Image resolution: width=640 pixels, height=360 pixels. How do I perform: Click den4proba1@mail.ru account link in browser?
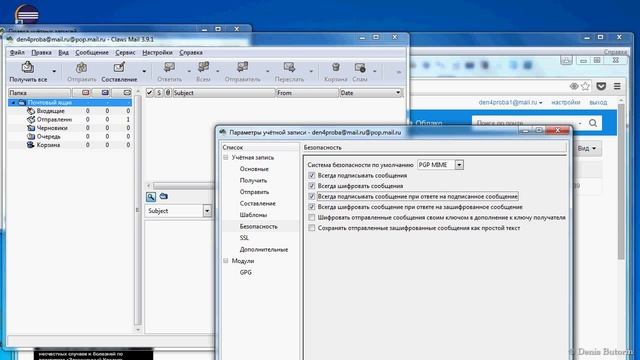(510, 102)
